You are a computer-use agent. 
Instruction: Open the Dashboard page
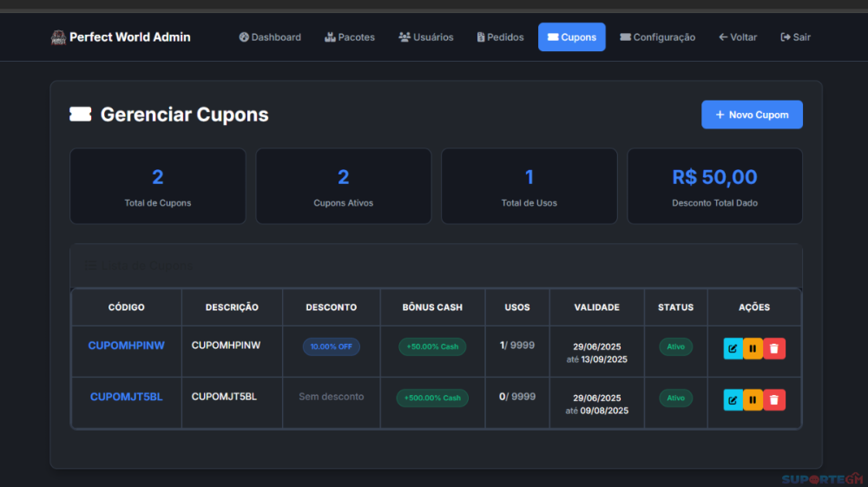coord(270,37)
